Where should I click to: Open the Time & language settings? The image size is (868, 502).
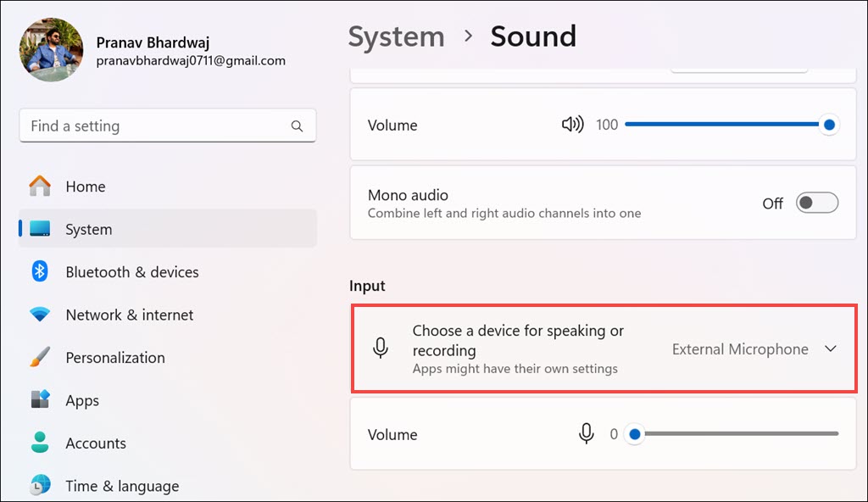pyautogui.click(x=122, y=486)
